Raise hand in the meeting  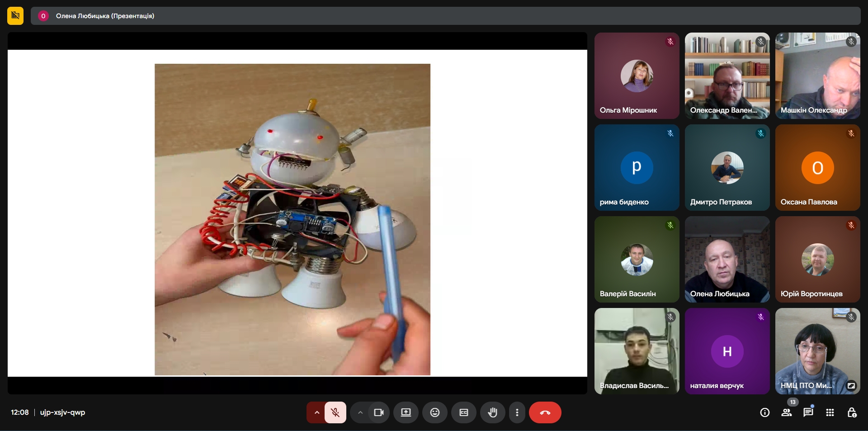click(x=492, y=412)
